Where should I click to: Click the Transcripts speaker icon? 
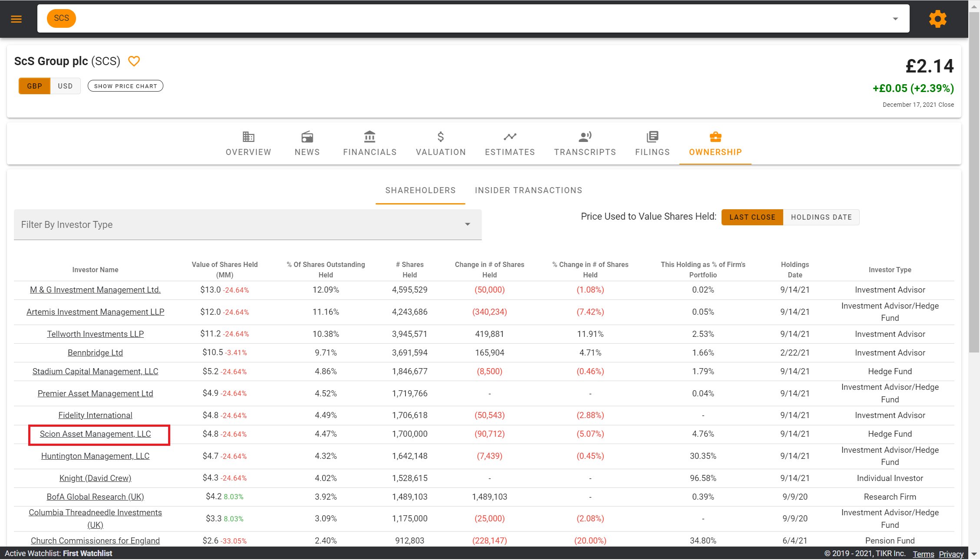point(585,137)
